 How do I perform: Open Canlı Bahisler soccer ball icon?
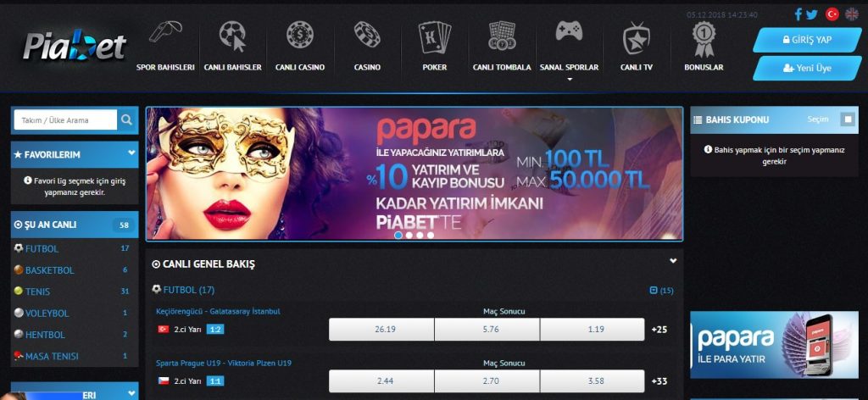pyautogui.click(x=232, y=36)
